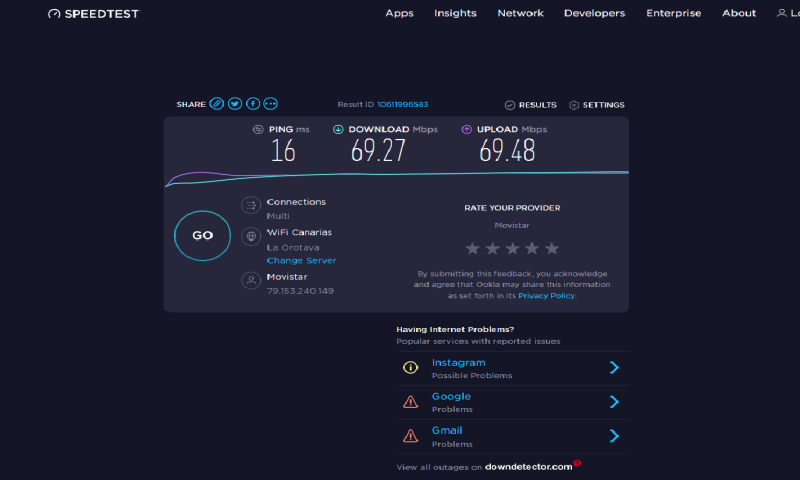Open the Instagram outage link
The width and height of the screenshot is (800, 480).
[458, 363]
